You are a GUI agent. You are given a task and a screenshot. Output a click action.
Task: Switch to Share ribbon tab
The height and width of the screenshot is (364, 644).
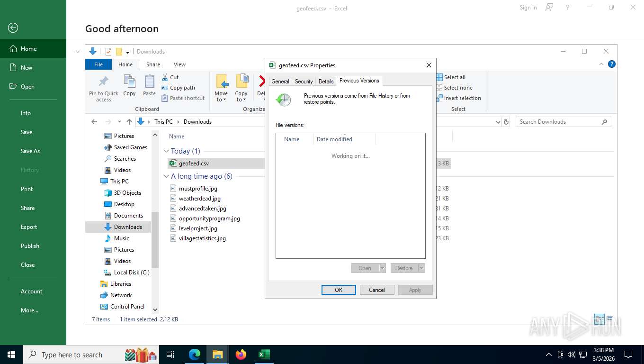click(x=153, y=64)
